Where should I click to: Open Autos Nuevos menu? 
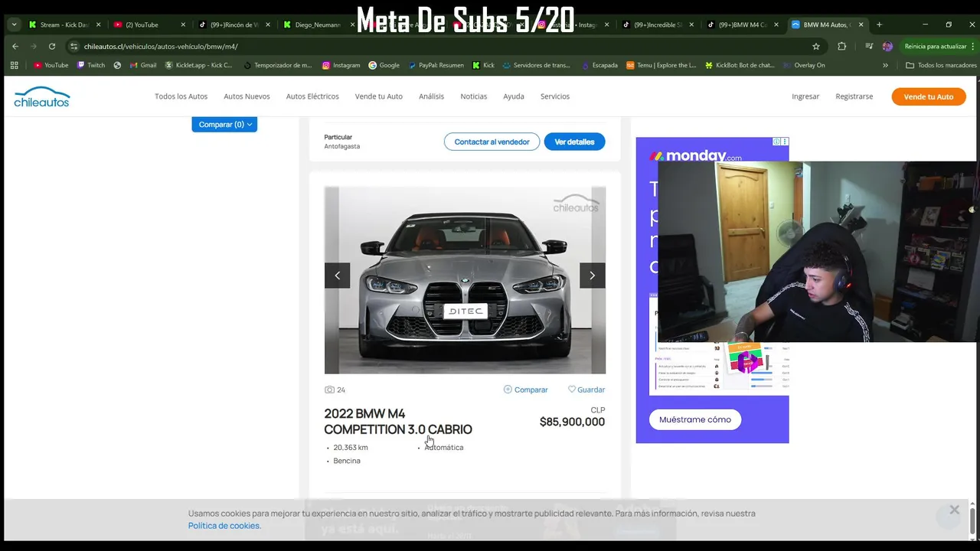tap(247, 96)
